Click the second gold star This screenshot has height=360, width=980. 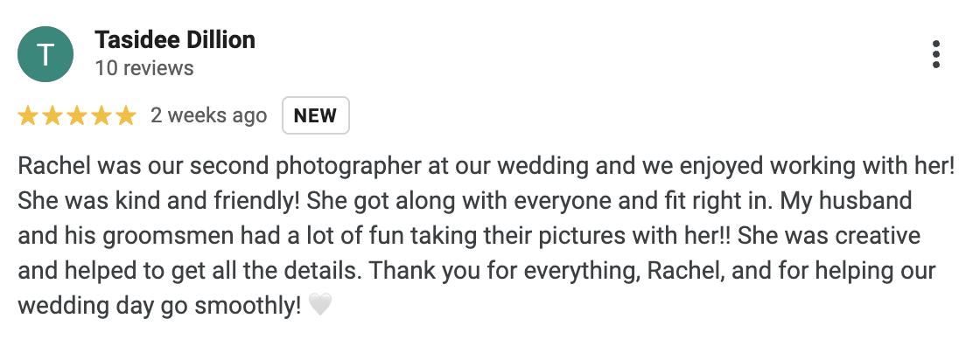pyautogui.click(x=52, y=115)
